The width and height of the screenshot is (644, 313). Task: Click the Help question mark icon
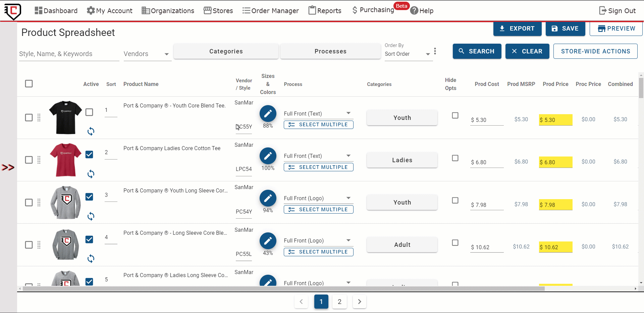coord(414,11)
